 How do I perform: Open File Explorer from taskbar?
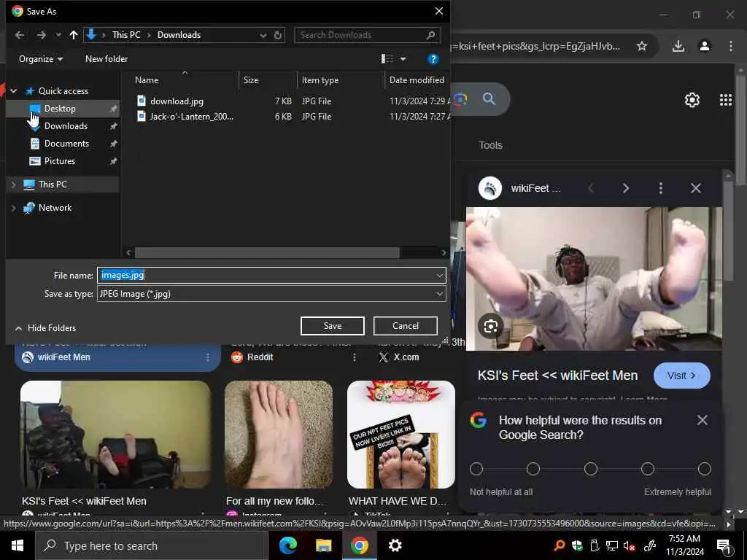[x=323, y=545]
